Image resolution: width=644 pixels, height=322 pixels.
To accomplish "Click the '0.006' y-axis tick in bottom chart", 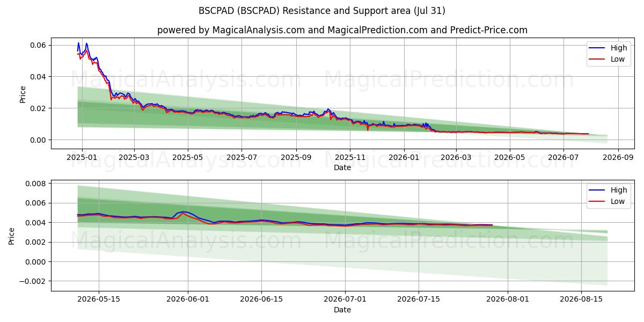I will pyautogui.click(x=36, y=203).
